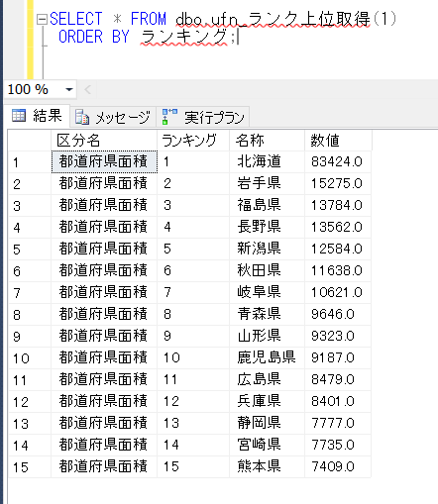Viewport: 438px width, 504px height.
Task: Collapse the SELECT statement code block
Action: tap(42, 19)
